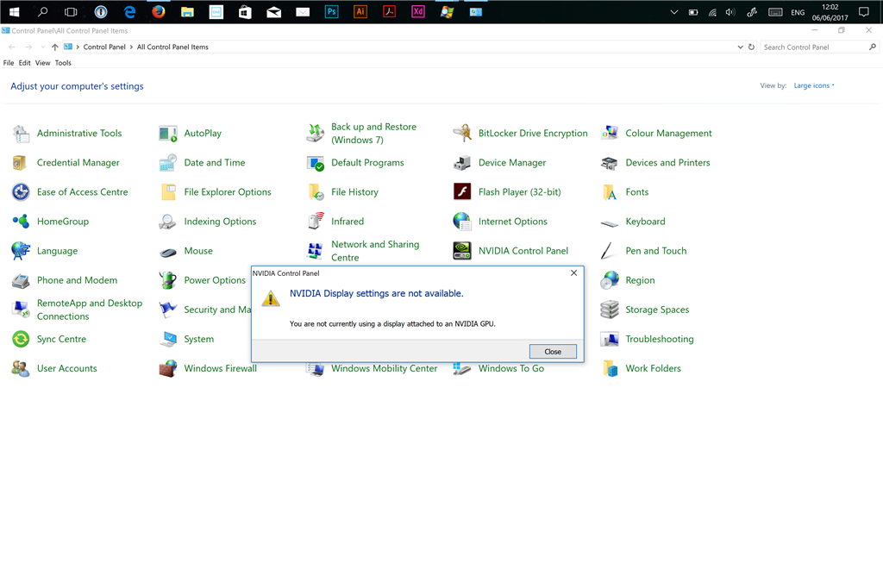883x588 pixels.
Task: Open the Devices and Printers icon
Action: point(610,163)
